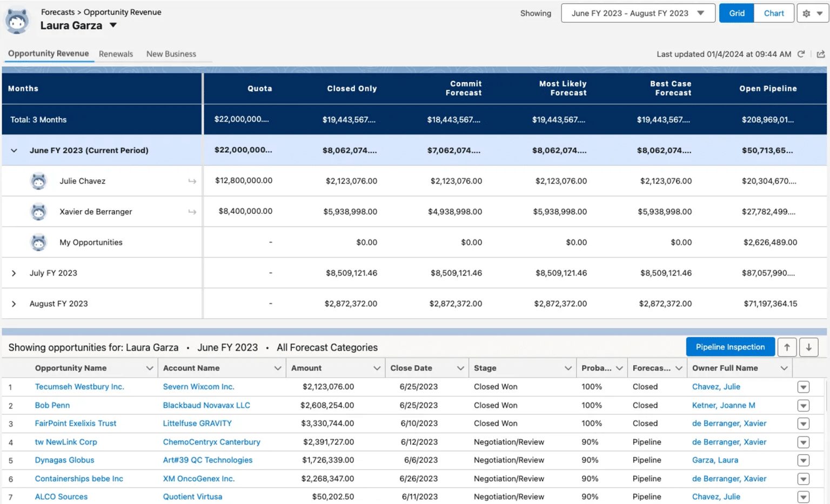Click the up arrow beside Pipeline Inspection
Image resolution: width=830 pixels, height=504 pixels.
coord(787,347)
